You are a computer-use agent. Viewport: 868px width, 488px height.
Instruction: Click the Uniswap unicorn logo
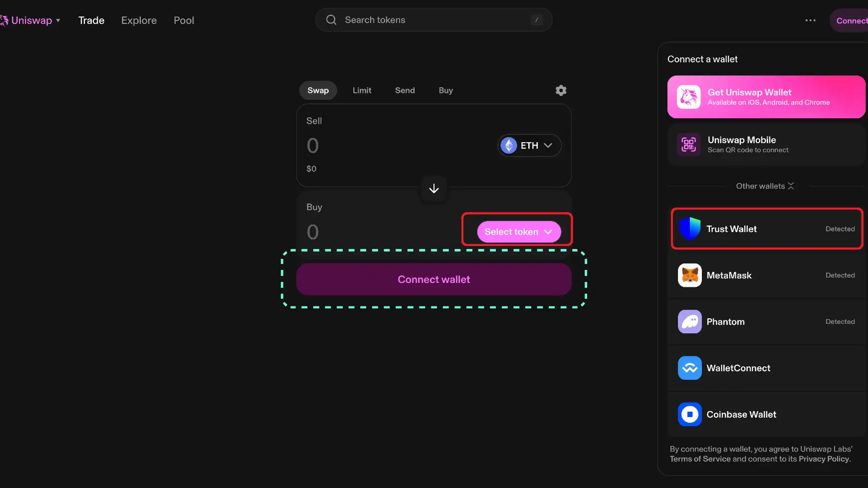[4, 20]
